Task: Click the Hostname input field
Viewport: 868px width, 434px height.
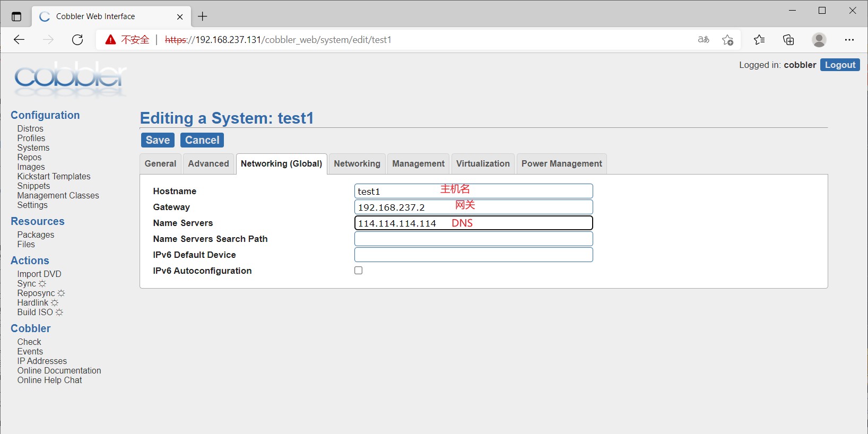Action: click(x=473, y=191)
